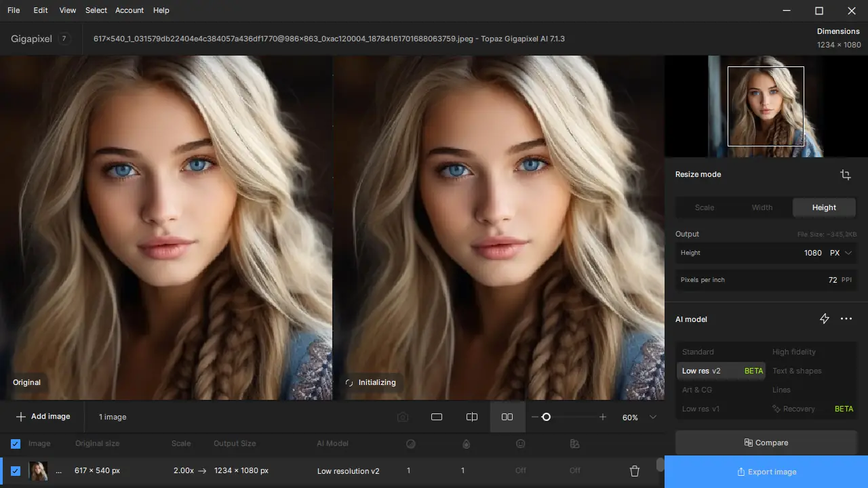The width and height of the screenshot is (868, 488).
Task: Click the Add image button
Action: coord(43,416)
